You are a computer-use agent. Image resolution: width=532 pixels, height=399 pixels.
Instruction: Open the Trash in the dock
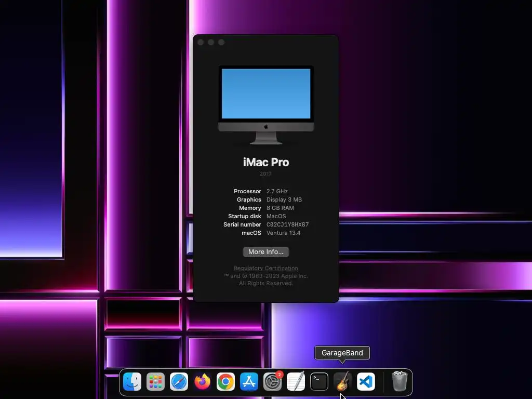[400, 381]
